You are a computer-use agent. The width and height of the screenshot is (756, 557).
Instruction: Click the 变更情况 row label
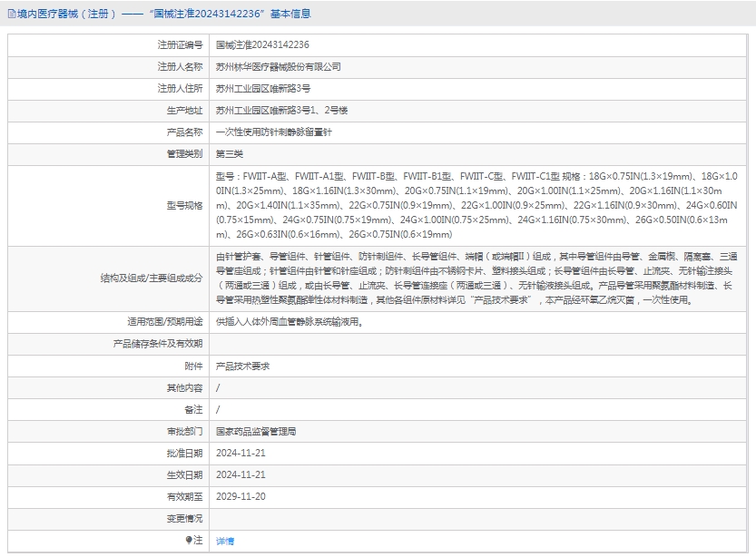click(184, 518)
